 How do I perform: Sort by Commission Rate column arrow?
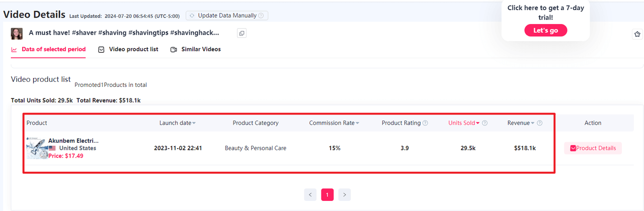point(358,124)
